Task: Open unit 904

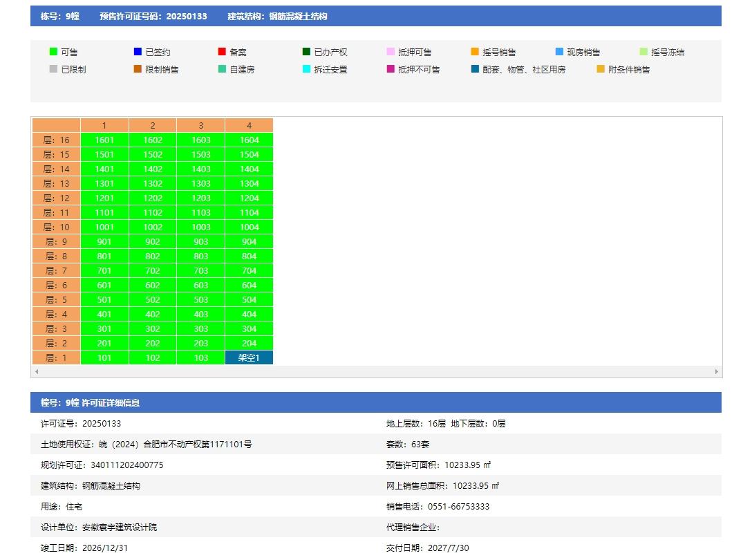Action: pos(249,241)
